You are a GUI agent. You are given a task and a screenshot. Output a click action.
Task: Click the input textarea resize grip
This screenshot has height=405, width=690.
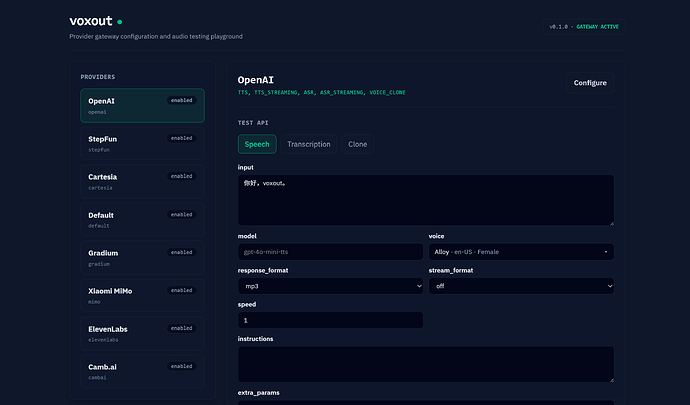pyautogui.click(x=611, y=223)
